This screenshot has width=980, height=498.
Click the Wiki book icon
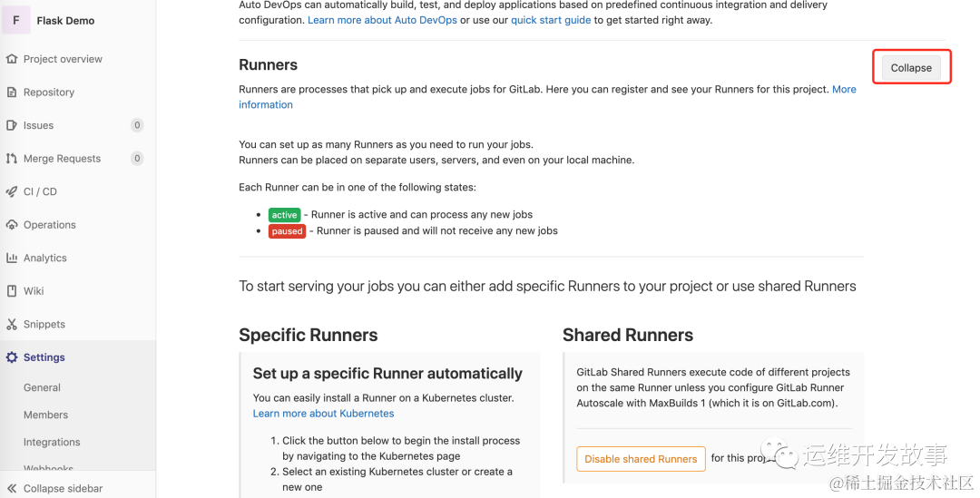point(11,290)
